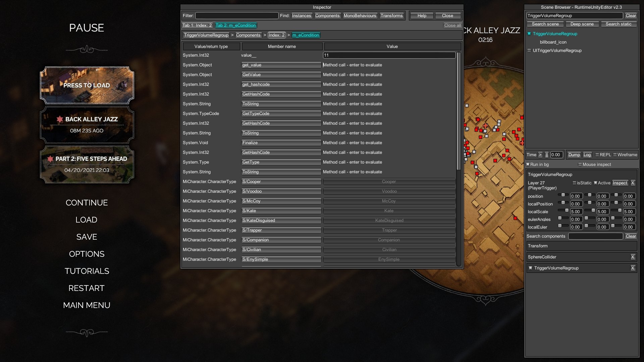644x362 pixels.
Task: Click Deep scene button
Action: (582, 24)
